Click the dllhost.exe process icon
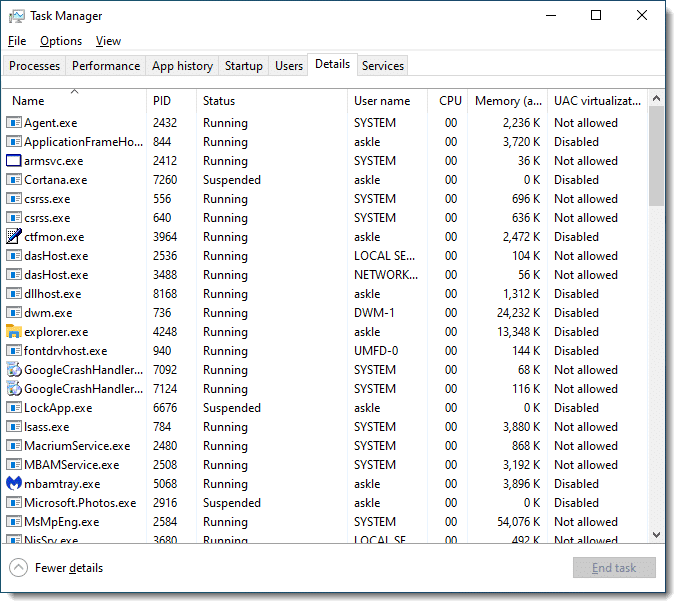Image resolution: width=681 pixels, height=608 pixels. [14, 294]
